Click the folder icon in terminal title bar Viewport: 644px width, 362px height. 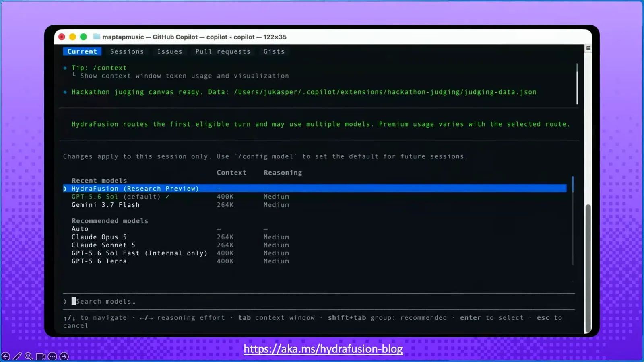(x=97, y=37)
